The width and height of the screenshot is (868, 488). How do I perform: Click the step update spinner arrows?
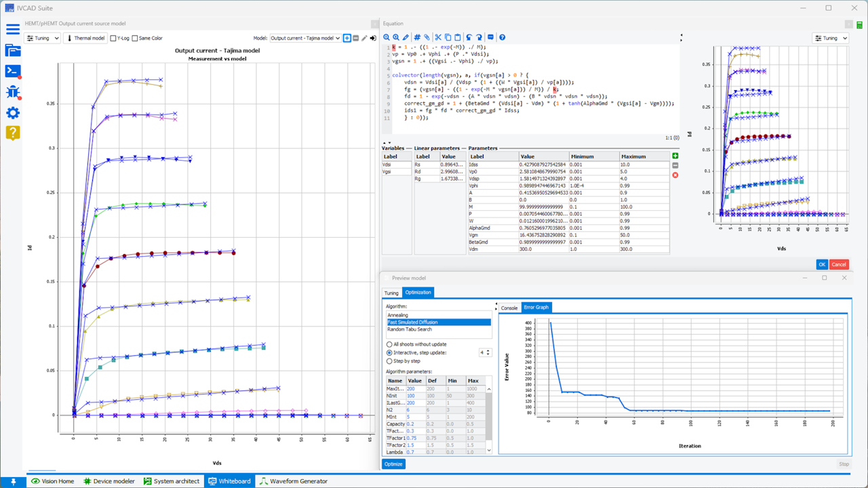(489, 352)
